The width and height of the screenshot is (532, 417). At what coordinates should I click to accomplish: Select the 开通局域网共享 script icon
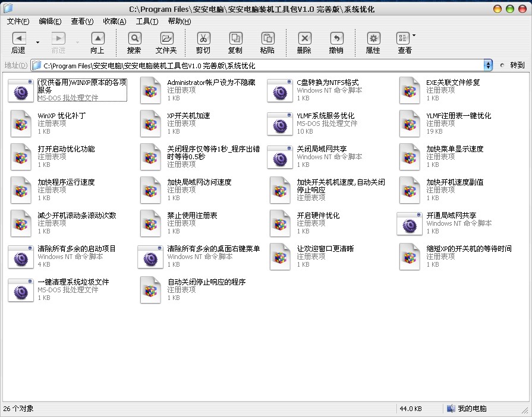tap(410, 223)
